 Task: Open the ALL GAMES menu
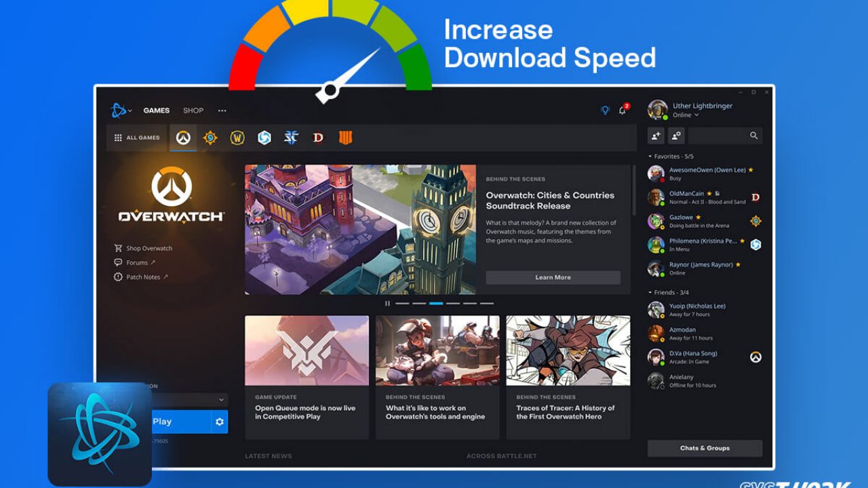(x=138, y=138)
